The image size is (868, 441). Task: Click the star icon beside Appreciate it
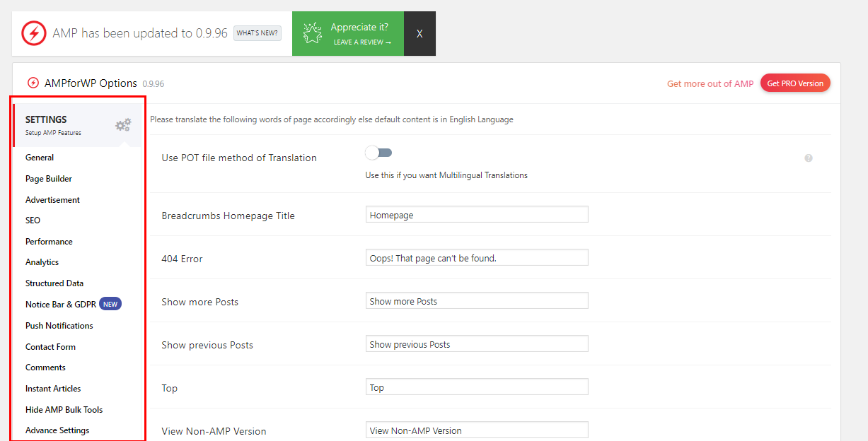312,33
